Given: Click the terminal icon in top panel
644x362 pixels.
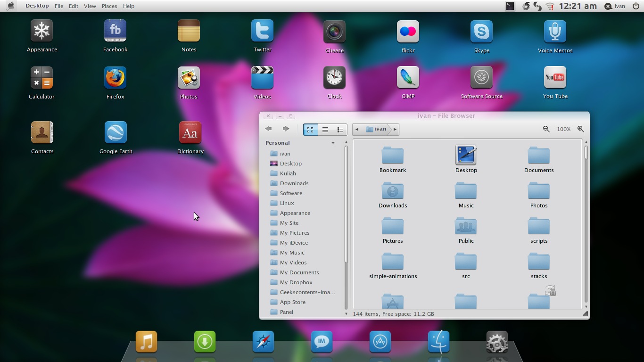Looking at the screenshot, I should click(510, 6).
